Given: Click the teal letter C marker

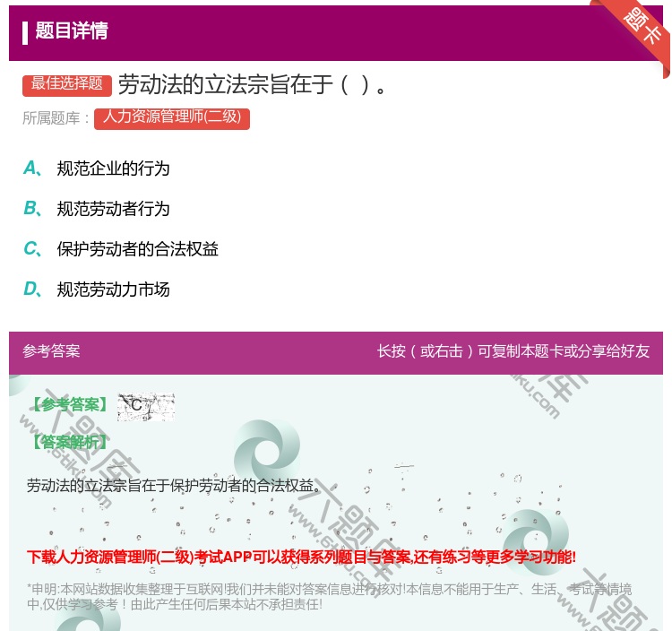Looking at the screenshot, I should pyautogui.click(x=32, y=248).
